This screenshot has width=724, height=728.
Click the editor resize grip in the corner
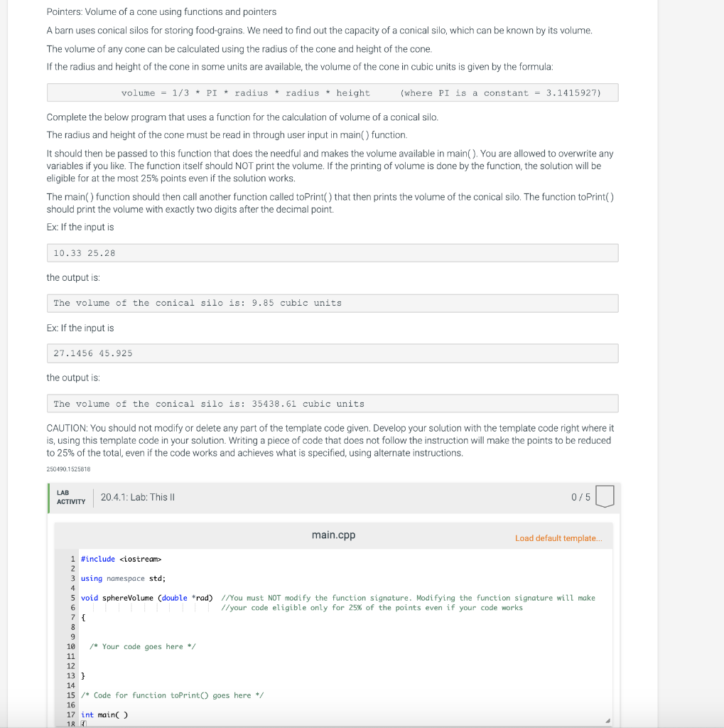tap(607, 719)
